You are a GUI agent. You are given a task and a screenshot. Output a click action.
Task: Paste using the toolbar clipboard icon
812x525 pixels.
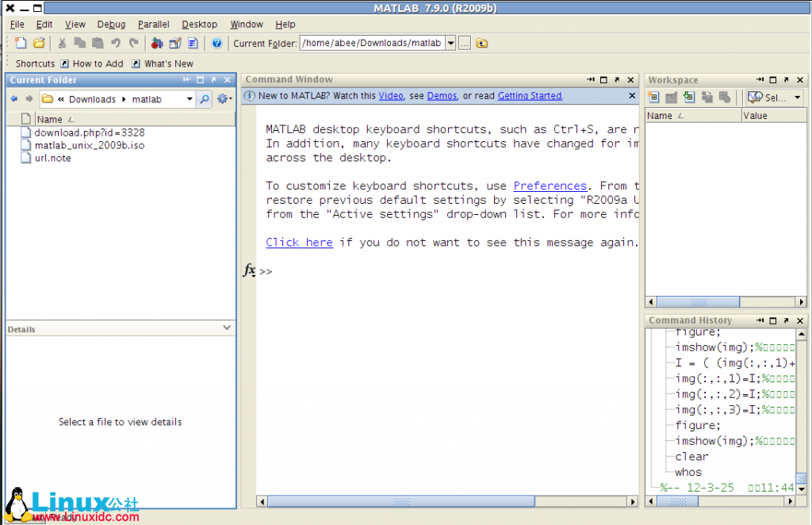pyautogui.click(x=98, y=43)
